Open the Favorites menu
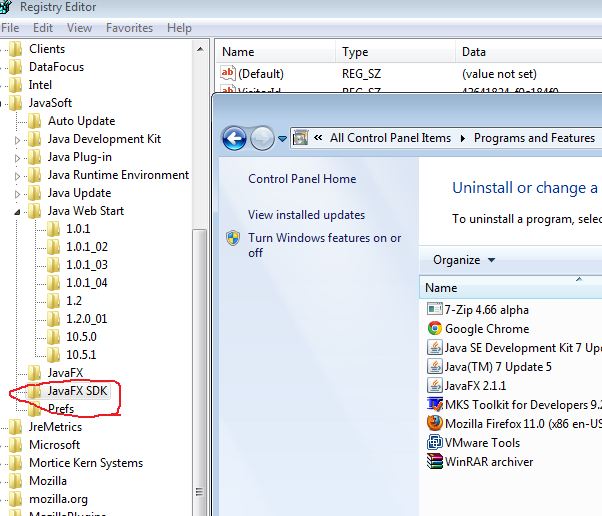The image size is (602, 516). coord(129,28)
